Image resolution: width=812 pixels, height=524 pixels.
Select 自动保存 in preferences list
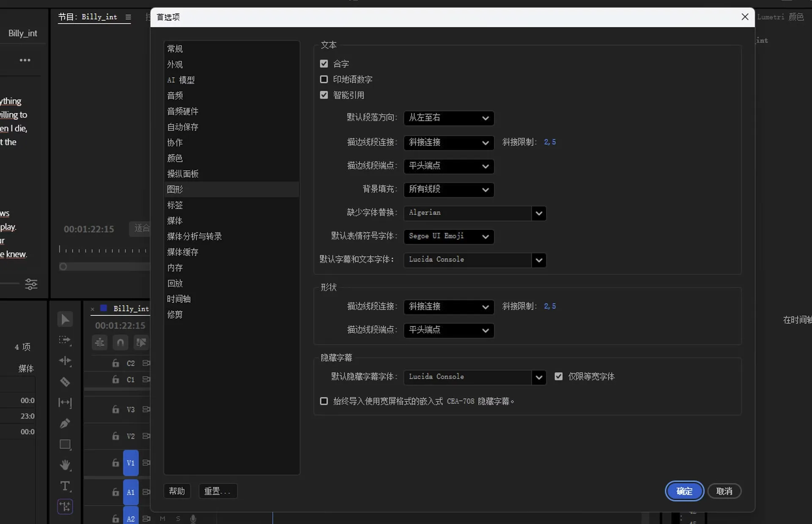coord(182,127)
